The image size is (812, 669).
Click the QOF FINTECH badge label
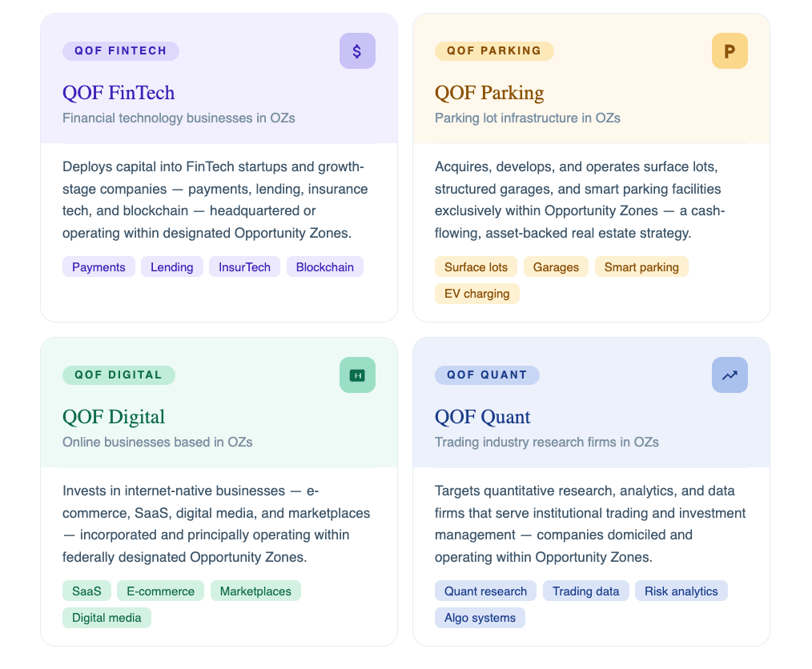[x=121, y=51]
